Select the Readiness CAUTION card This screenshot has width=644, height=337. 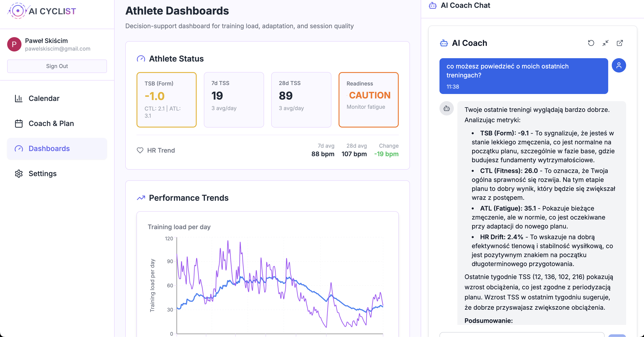point(369,100)
